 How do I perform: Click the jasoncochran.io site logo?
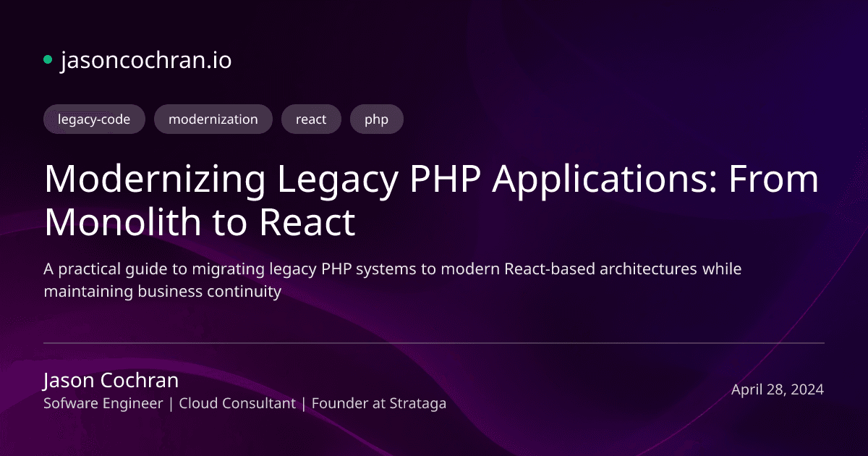click(146, 61)
